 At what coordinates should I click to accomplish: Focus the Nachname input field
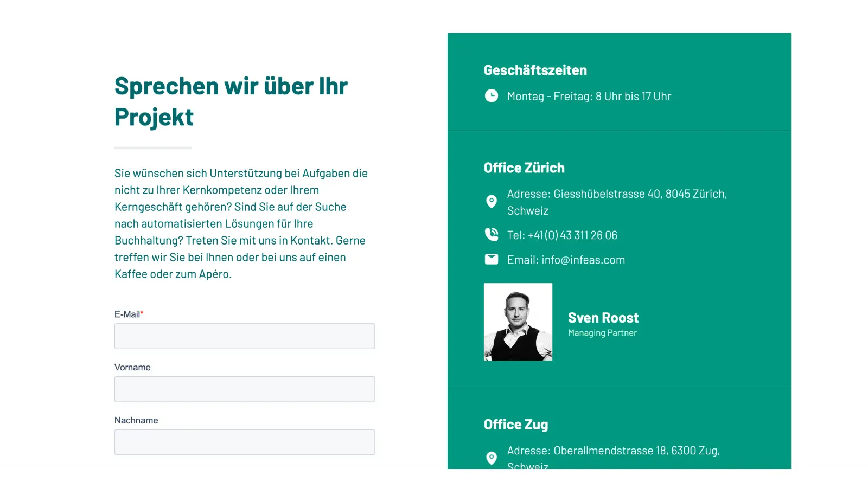[x=245, y=442]
